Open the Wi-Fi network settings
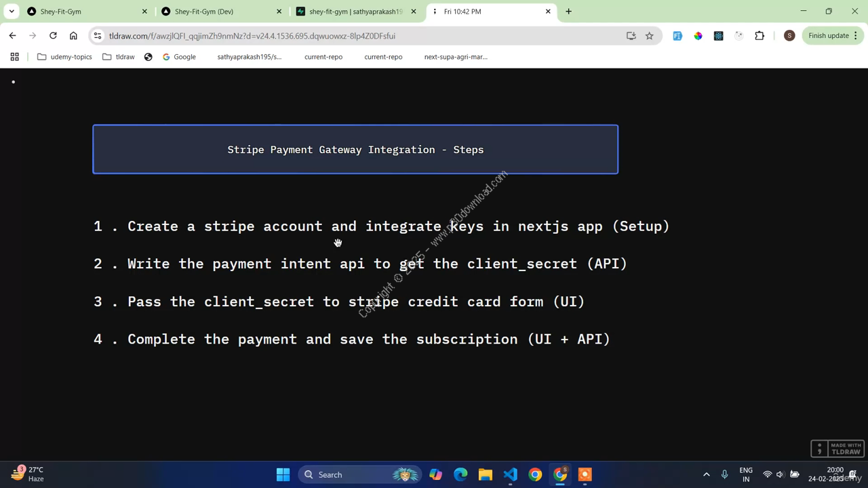This screenshot has height=488, width=868. (768, 474)
